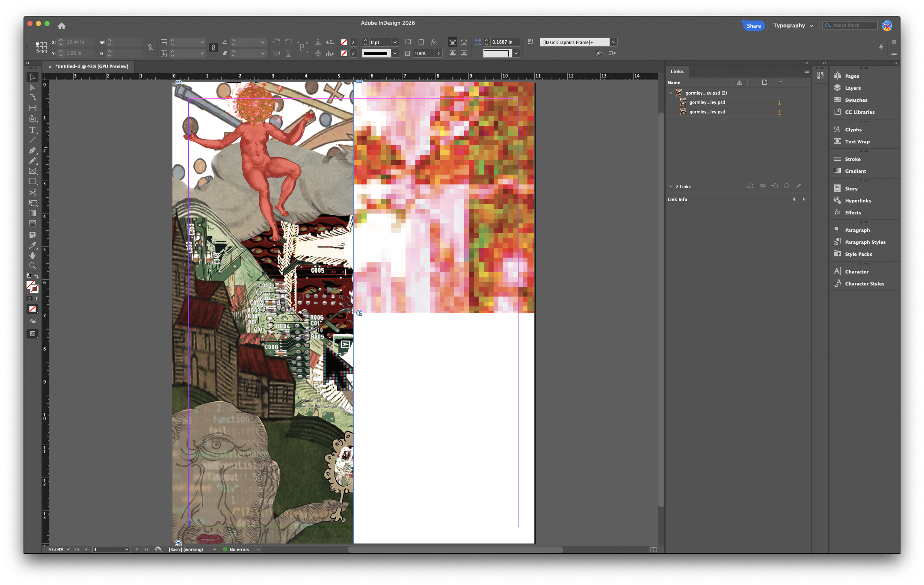This screenshot has height=585, width=924.
Task: Select the Links panel tab
Action: pos(677,71)
